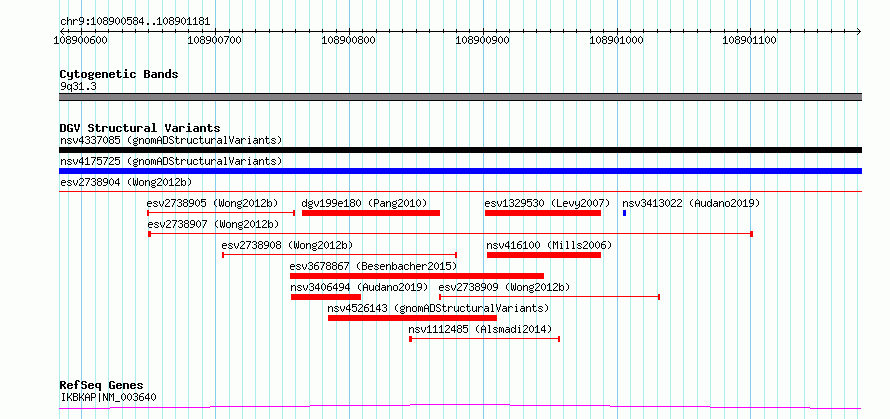Select the Cytogenetic Bands track title
Viewport: 890px width, 419px height.
point(119,74)
